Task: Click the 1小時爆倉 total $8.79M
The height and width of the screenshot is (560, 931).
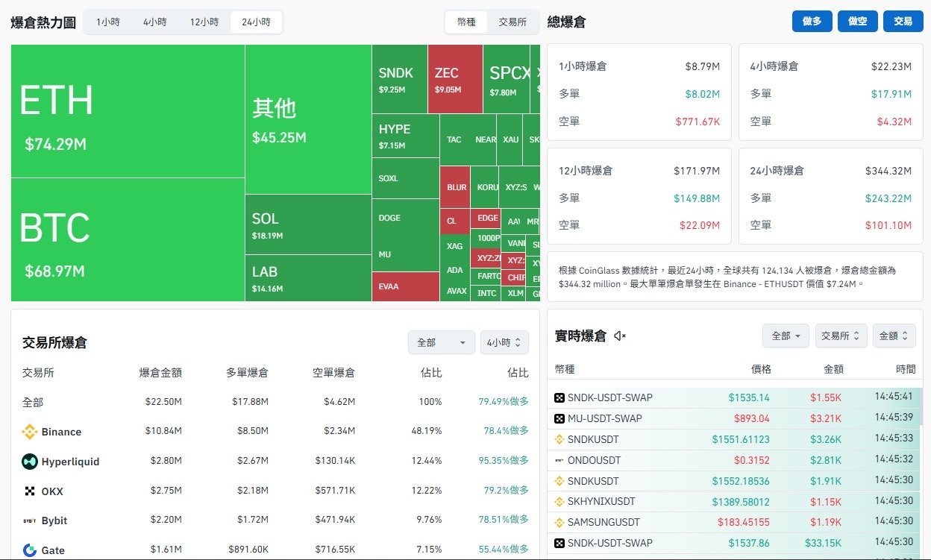Action: pyautogui.click(x=702, y=66)
